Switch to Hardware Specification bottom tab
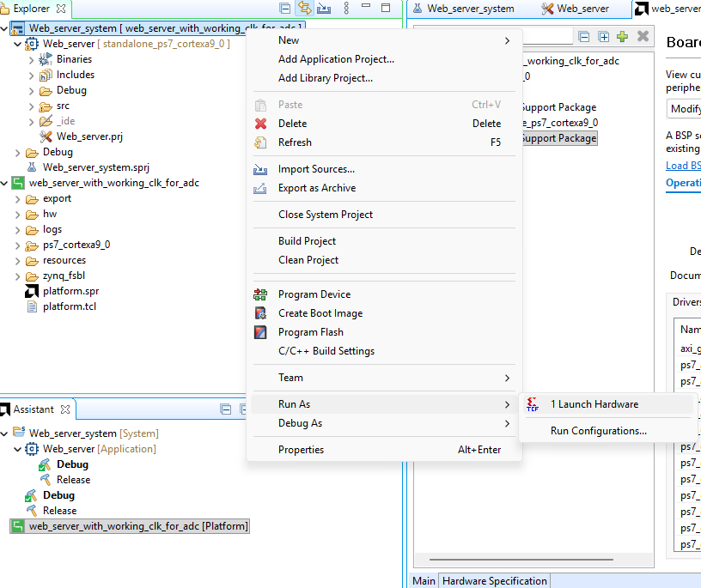701x588 pixels. (494, 581)
